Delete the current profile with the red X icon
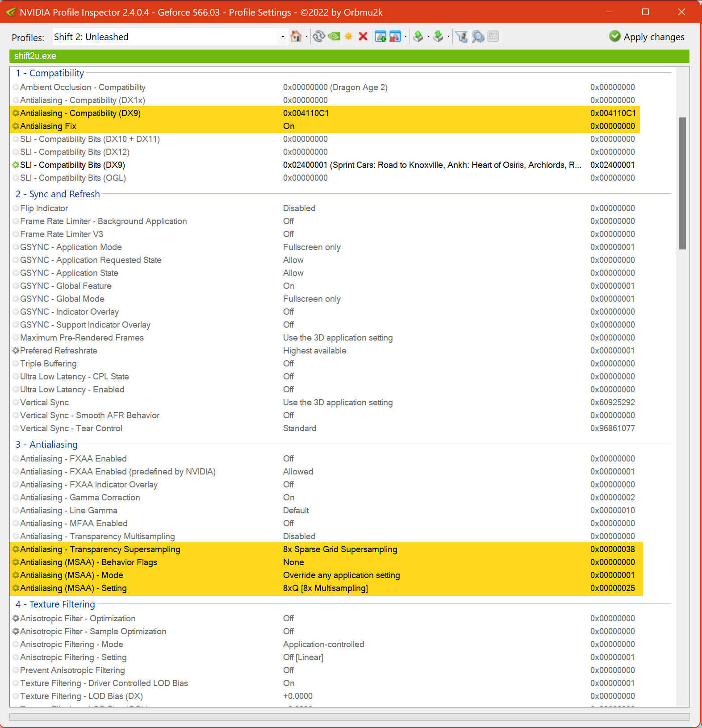This screenshot has height=728, width=702. click(x=363, y=37)
